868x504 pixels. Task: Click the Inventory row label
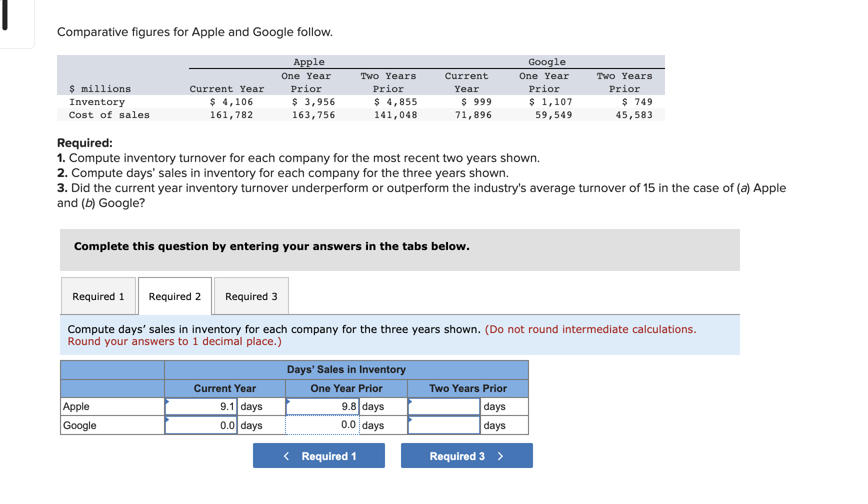[x=97, y=102]
